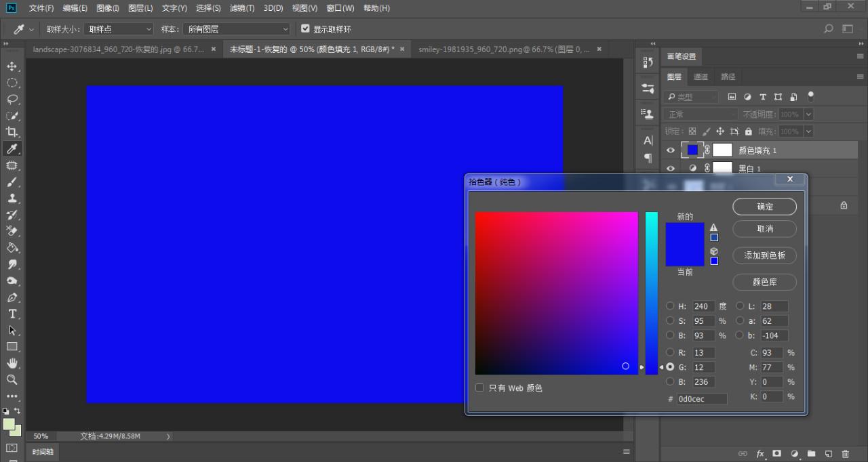Screen dimensions: 868x462
Task: Select the Paint Bucket tool
Action: [x=12, y=248]
